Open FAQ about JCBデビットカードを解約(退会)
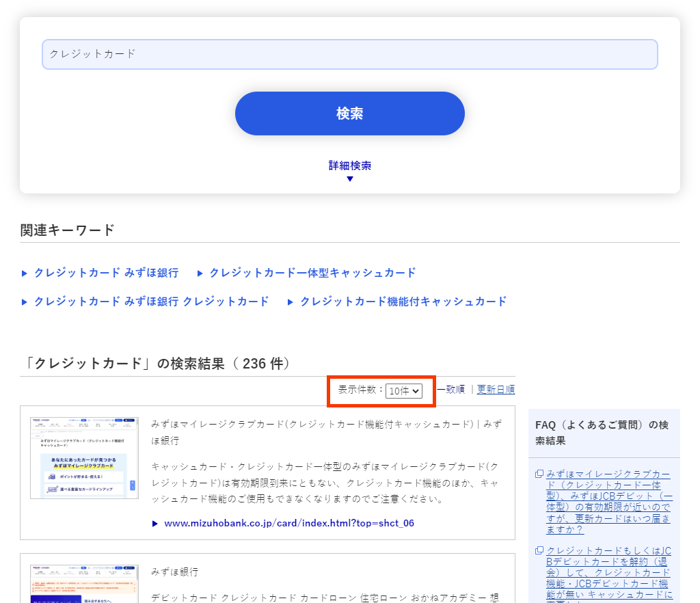The height and width of the screenshot is (603, 700). pos(609,574)
